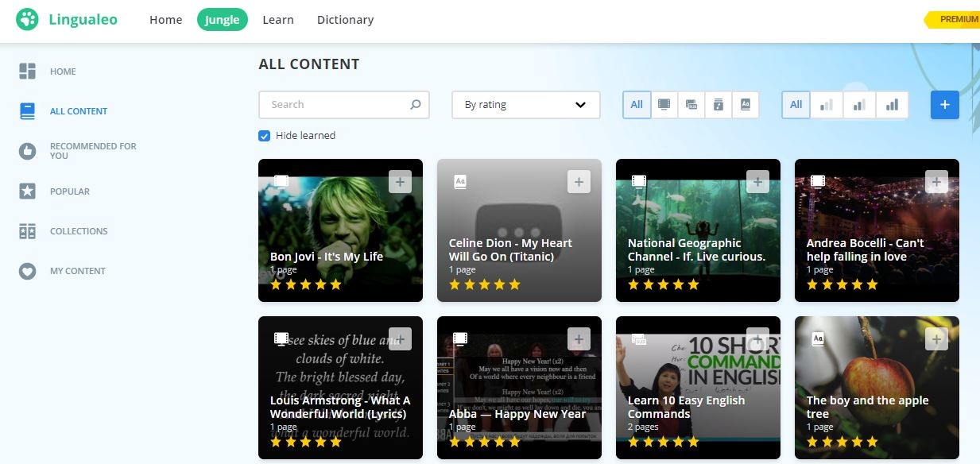980x464 pixels.
Task: Add Bon Jovi - It's My Life with plus
Action: pyautogui.click(x=400, y=182)
